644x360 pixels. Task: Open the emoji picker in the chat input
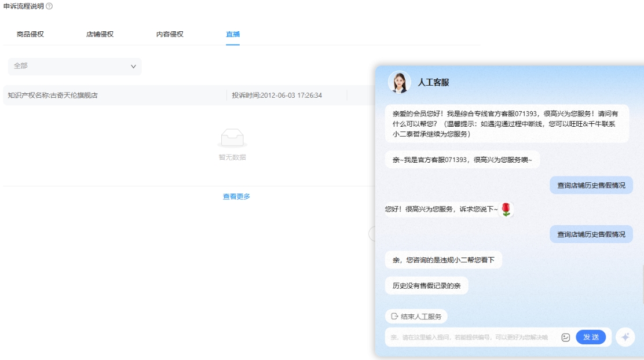point(566,337)
